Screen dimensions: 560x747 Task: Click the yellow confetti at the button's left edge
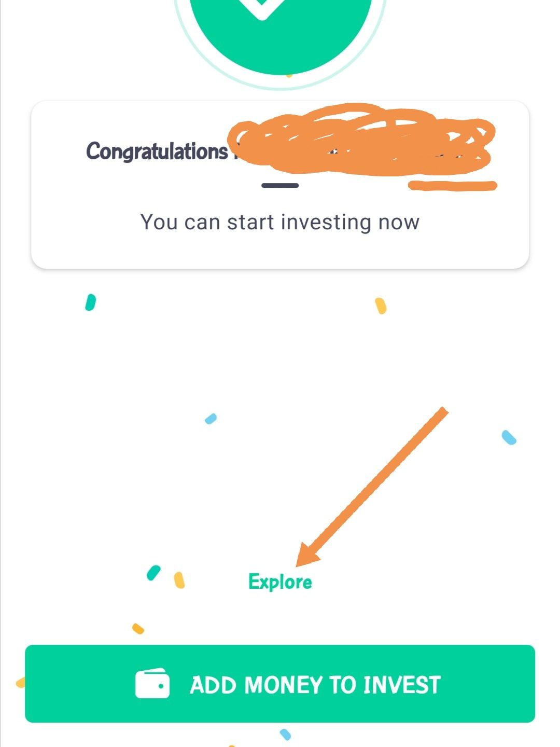pos(21,683)
